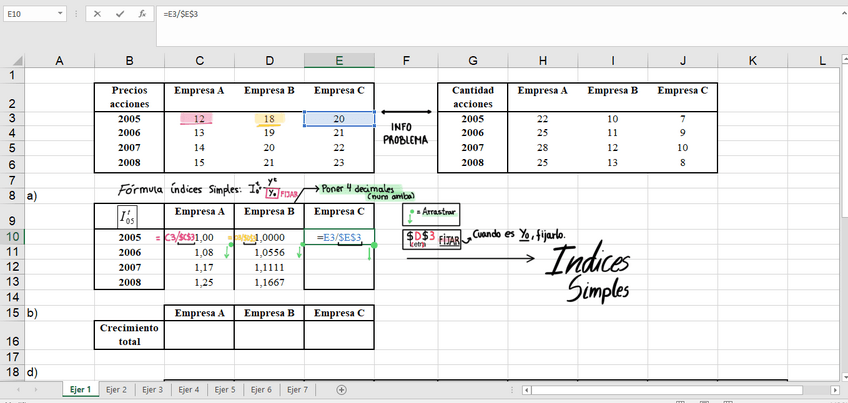Expand the Name Box dropdown arrow
The image size is (848, 403).
click(x=61, y=15)
